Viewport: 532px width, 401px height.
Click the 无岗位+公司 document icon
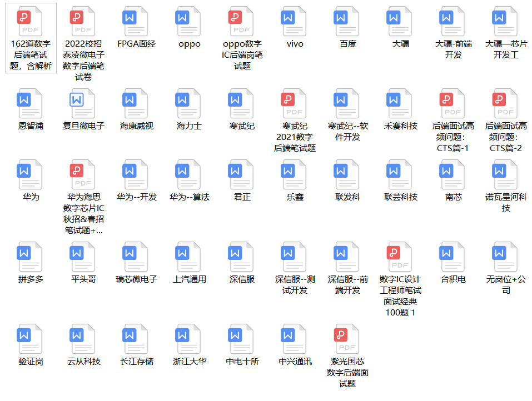coord(505,257)
